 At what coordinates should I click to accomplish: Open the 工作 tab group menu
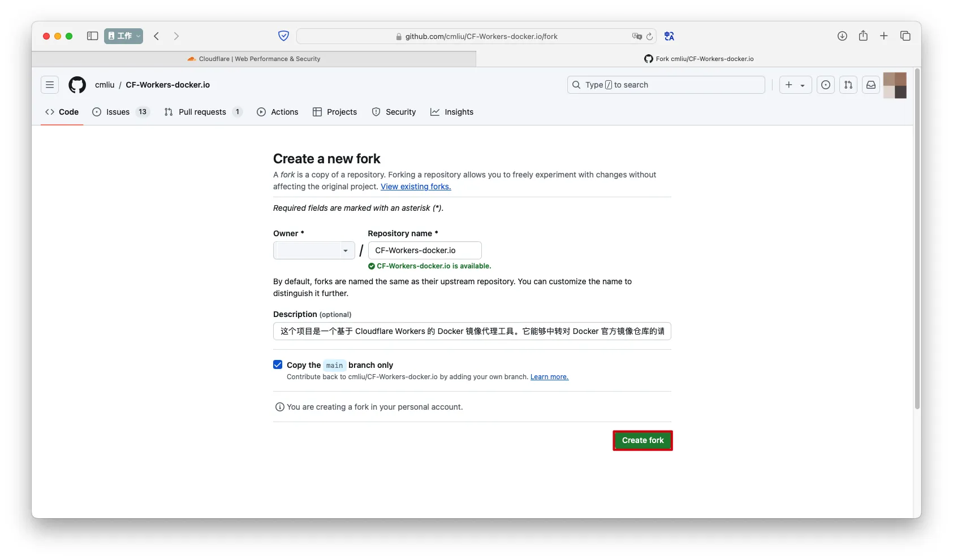coord(123,36)
